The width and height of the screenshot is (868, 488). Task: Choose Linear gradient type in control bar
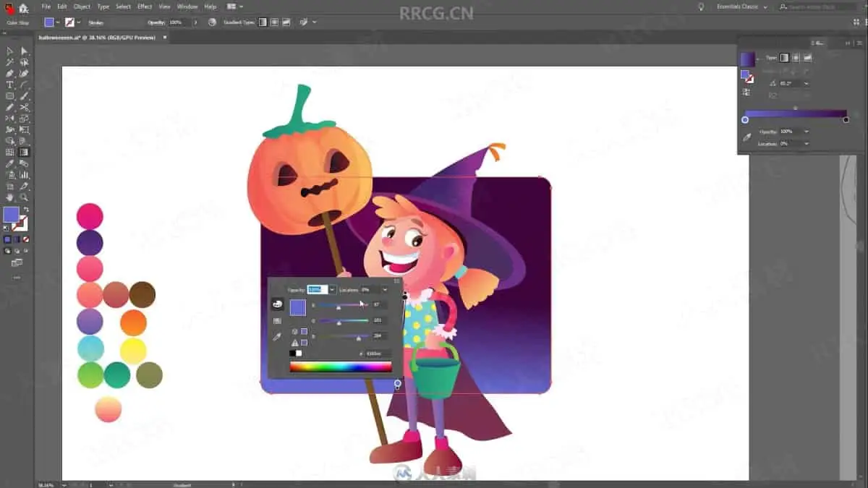point(263,22)
